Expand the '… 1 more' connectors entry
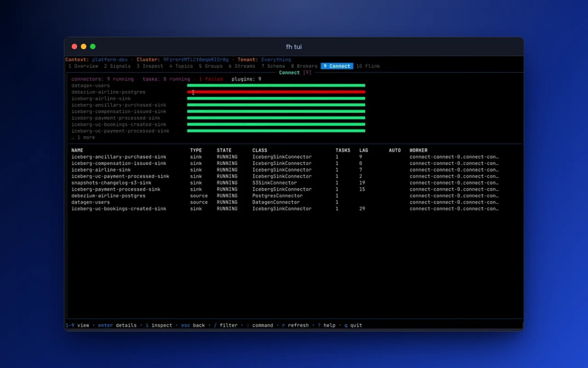The width and height of the screenshot is (588, 368). click(83, 138)
